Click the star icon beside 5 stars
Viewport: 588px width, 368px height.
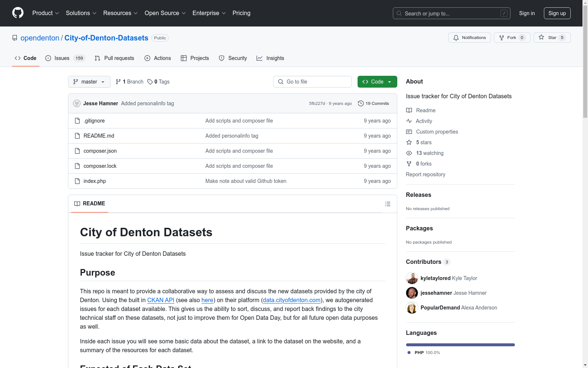409,142
